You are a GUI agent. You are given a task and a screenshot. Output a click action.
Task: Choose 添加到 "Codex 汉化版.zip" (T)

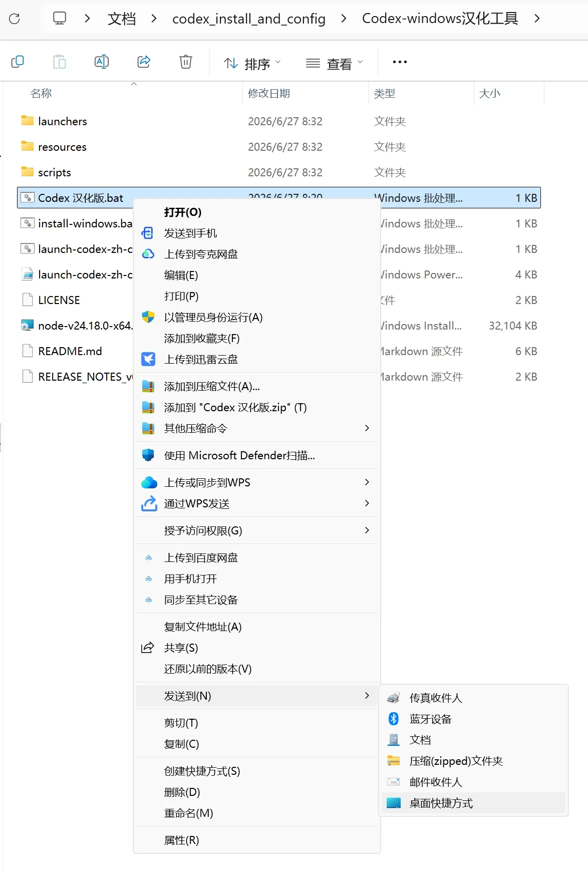click(x=257, y=407)
